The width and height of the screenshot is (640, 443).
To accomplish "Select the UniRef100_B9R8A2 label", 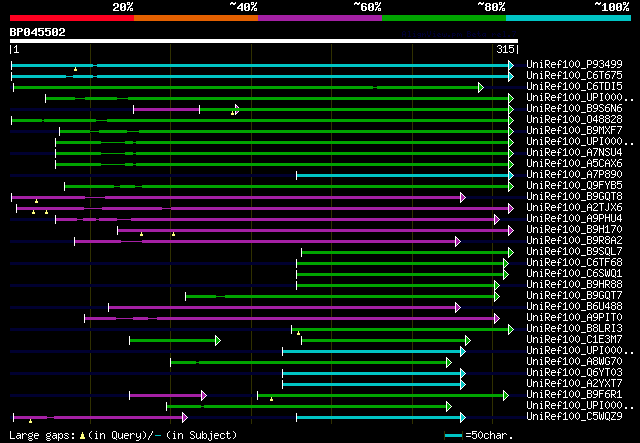I will (574, 240).
